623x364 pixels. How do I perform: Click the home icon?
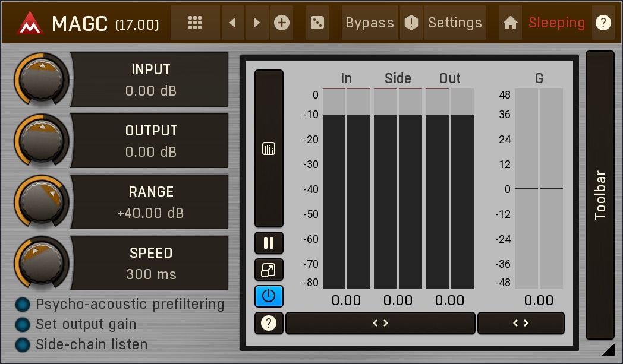click(x=510, y=23)
